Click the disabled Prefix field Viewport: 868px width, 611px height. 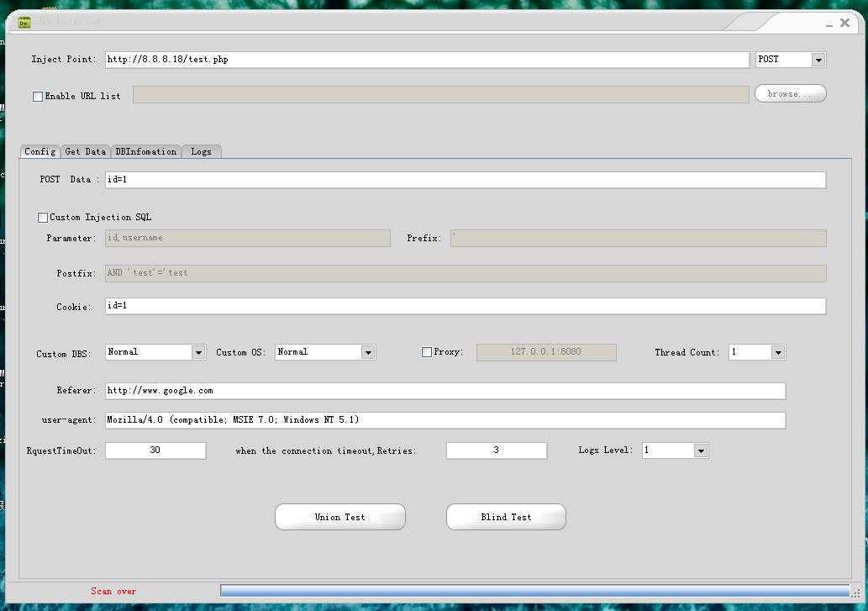click(639, 238)
